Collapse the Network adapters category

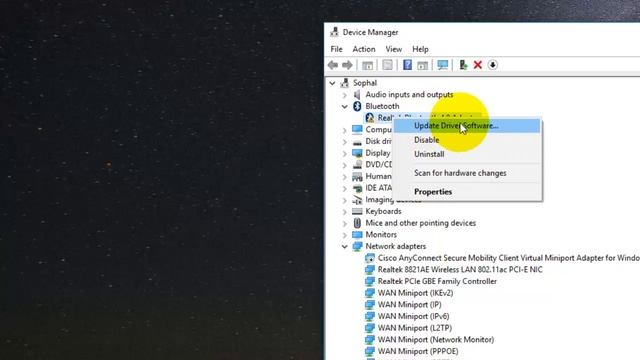point(344,247)
